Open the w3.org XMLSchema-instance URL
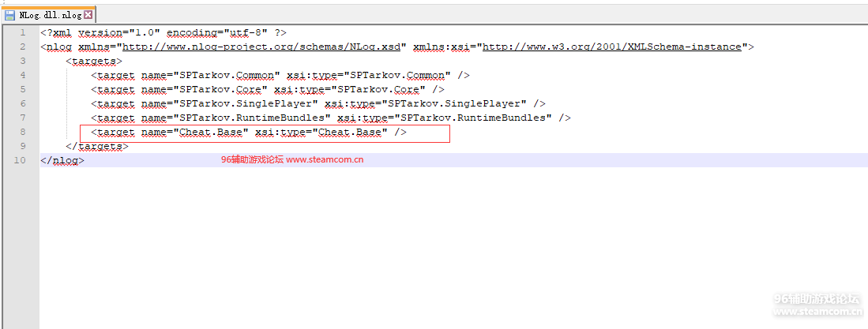Image resolution: width=868 pixels, height=329 pixels. click(612, 47)
